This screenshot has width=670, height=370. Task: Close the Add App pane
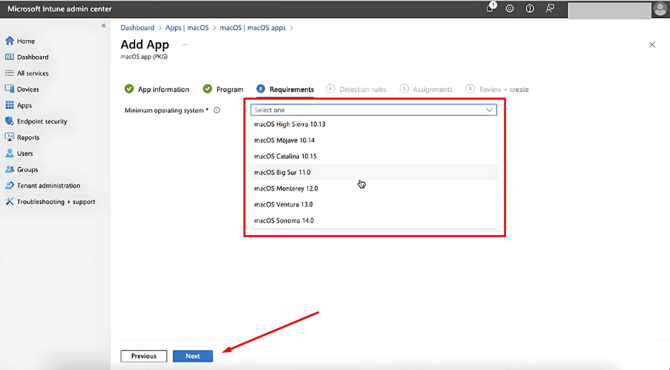(x=652, y=45)
